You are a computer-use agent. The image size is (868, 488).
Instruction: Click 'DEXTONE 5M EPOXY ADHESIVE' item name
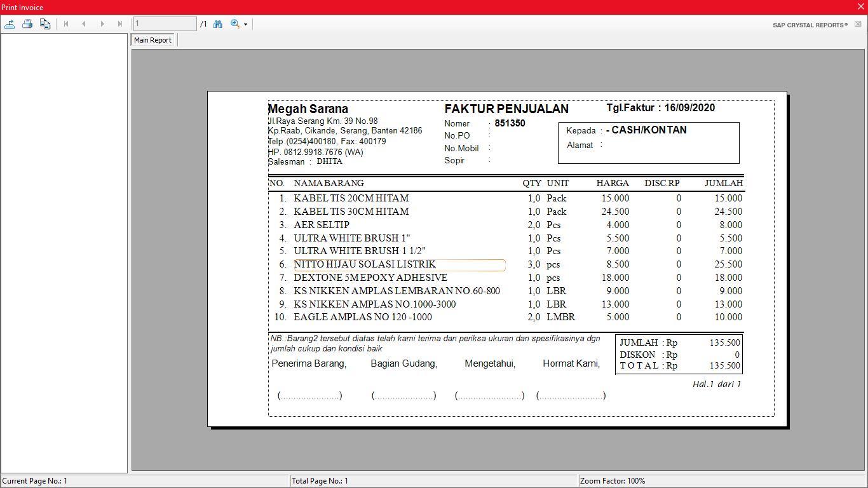(370, 278)
